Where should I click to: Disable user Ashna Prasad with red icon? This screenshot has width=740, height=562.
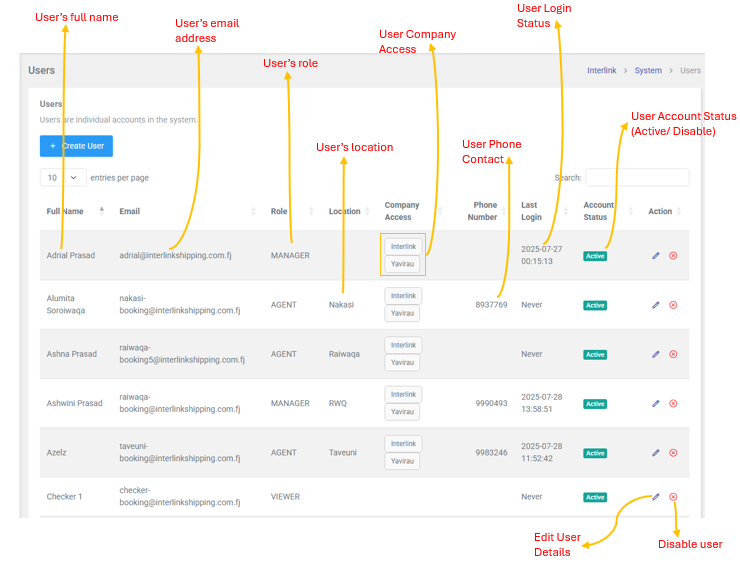(673, 354)
